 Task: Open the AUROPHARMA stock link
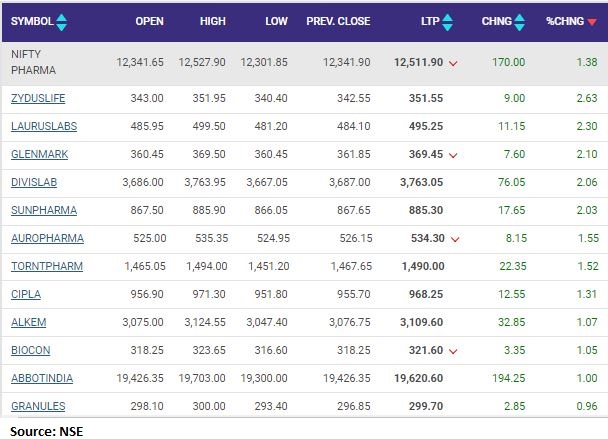[x=47, y=238]
